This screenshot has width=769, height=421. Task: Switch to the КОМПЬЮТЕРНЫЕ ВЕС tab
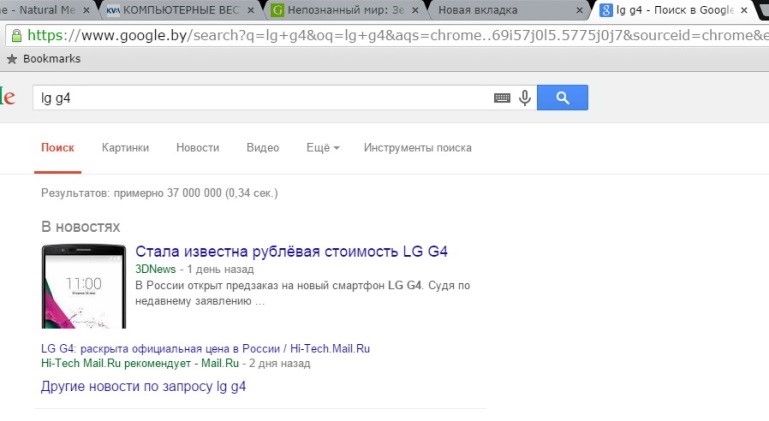180,10
